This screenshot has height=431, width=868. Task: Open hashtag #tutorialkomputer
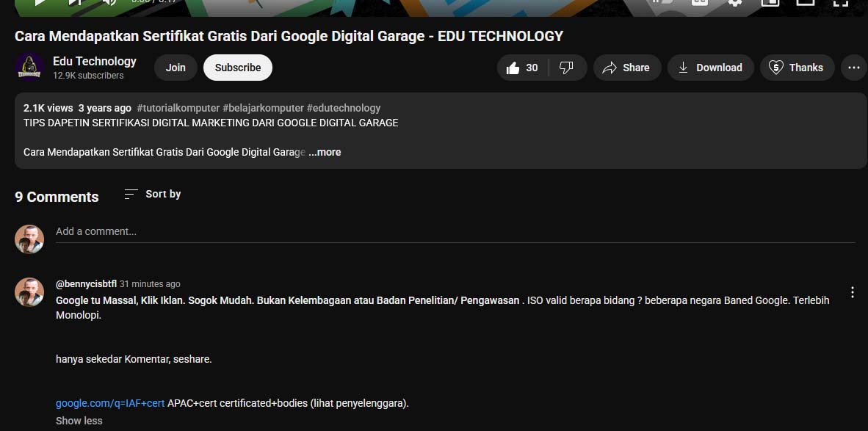tap(178, 108)
